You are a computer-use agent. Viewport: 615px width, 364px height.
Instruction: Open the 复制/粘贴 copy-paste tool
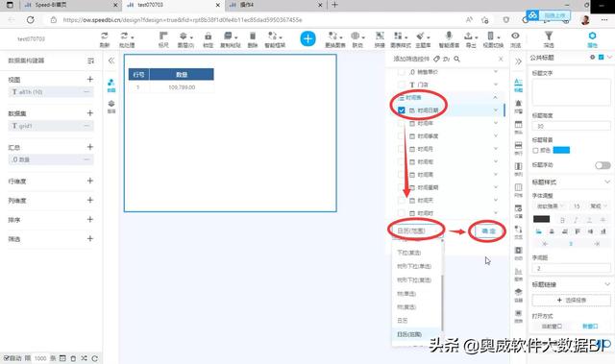click(x=230, y=39)
